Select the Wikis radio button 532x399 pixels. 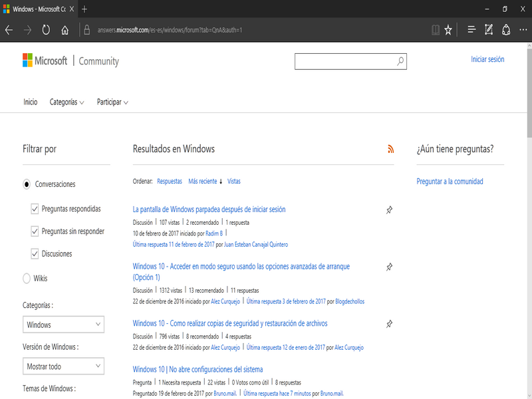click(x=27, y=278)
